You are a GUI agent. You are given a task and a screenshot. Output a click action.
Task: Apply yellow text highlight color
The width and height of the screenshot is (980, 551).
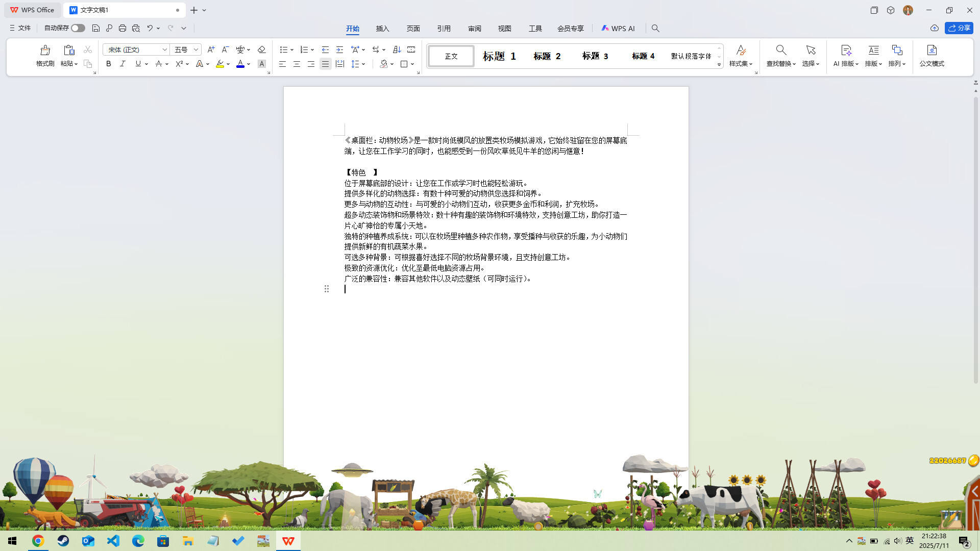pos(219,64)
